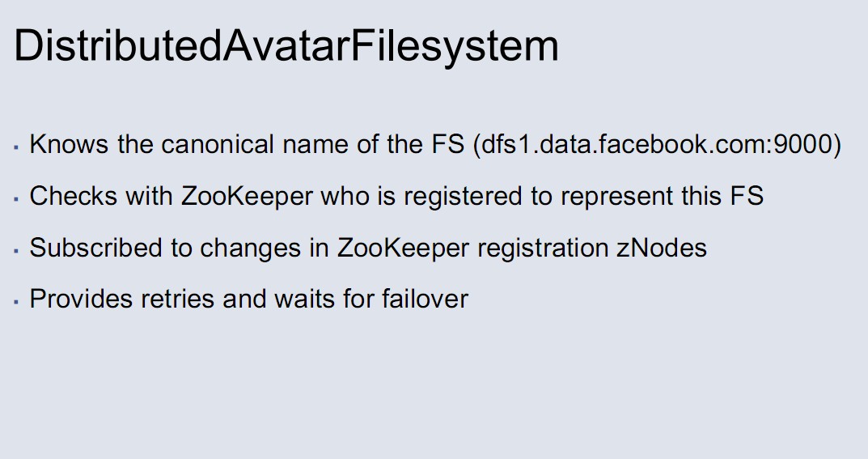Click the word "Subscribed"
The height and width of the screenshot is (459, 868).
pyautogui.click(x=96, y=248)
